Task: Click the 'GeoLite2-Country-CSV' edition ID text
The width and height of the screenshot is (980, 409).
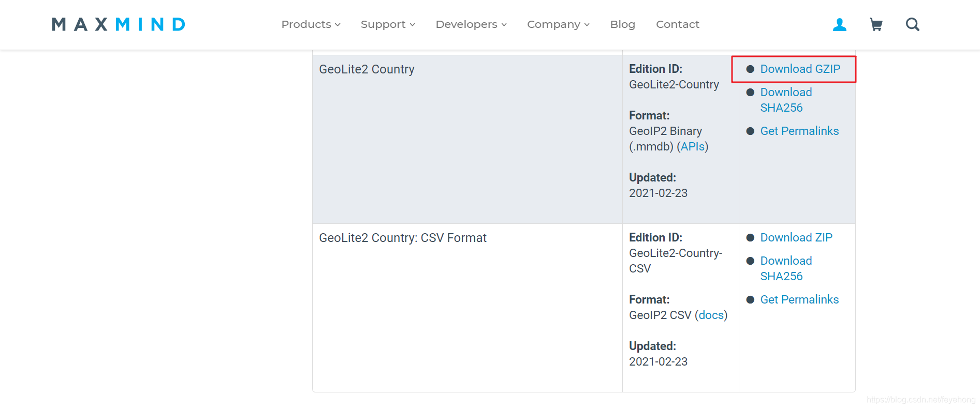Action: click(676, 261)
